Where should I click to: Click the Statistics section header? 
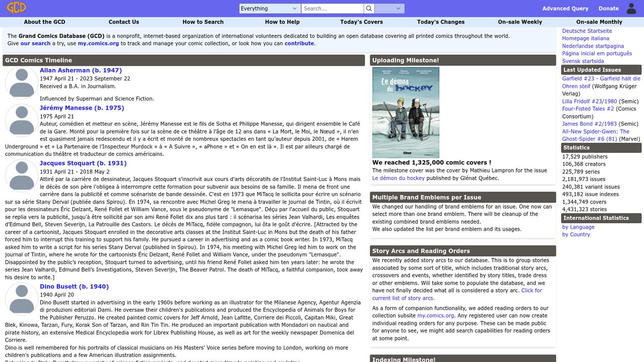[601, 148]
